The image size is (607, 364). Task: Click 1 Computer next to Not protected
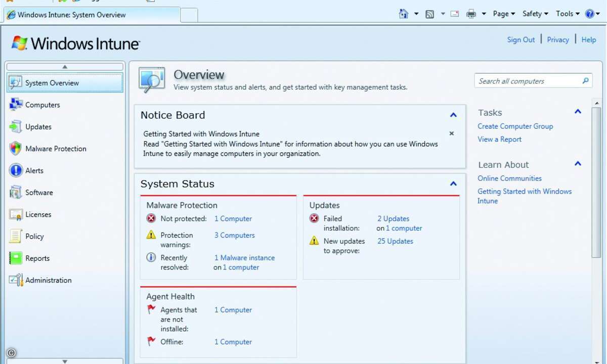click(x=233, y=219)
